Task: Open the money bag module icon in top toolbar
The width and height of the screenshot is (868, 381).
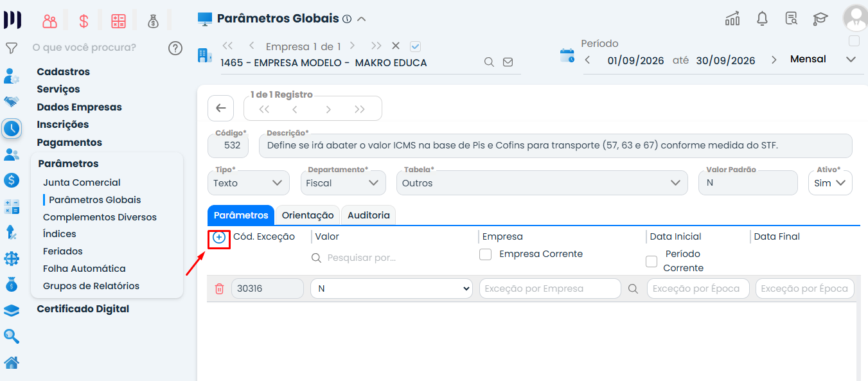Action: 153,21
